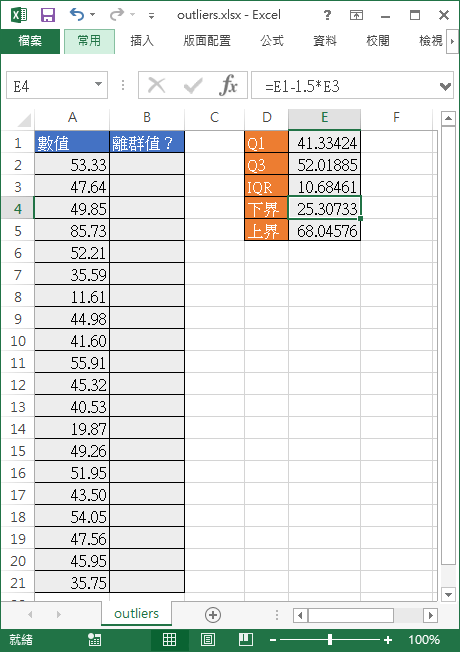Select the column E header
460x652 pixels.
click(x=324, y=118)
